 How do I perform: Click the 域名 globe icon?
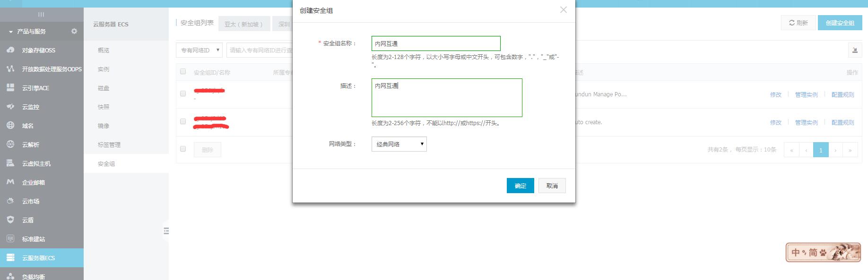10,126
